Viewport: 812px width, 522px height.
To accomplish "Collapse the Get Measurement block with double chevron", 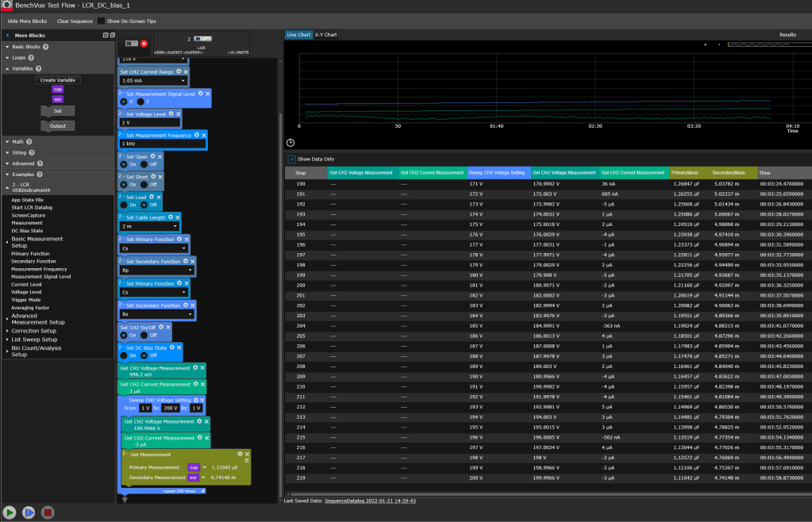I will click(247, 459).
